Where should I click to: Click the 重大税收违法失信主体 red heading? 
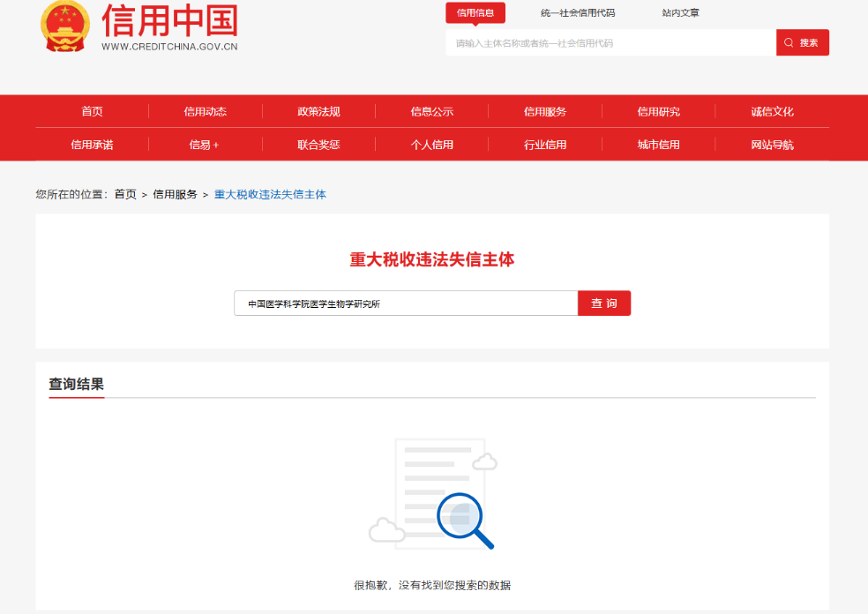[431, 259]
